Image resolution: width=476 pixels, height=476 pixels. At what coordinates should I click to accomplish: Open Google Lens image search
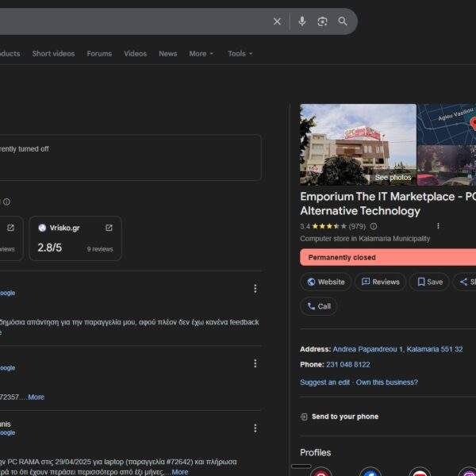tap(322, 21)
